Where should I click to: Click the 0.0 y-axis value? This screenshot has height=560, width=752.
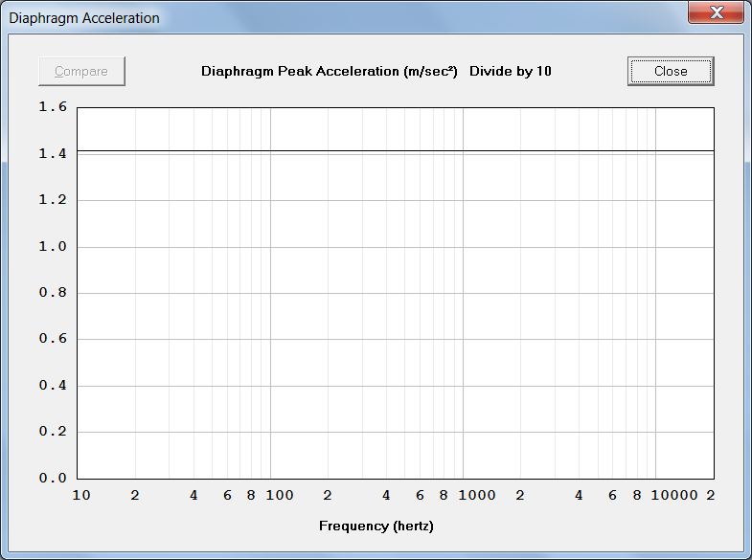point(53,478)
